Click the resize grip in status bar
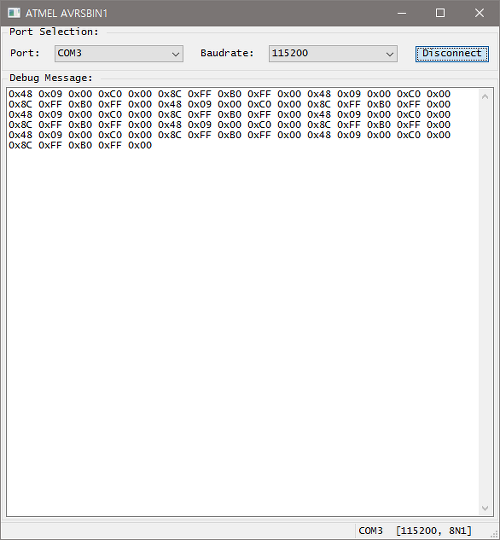 coord(494,534)
